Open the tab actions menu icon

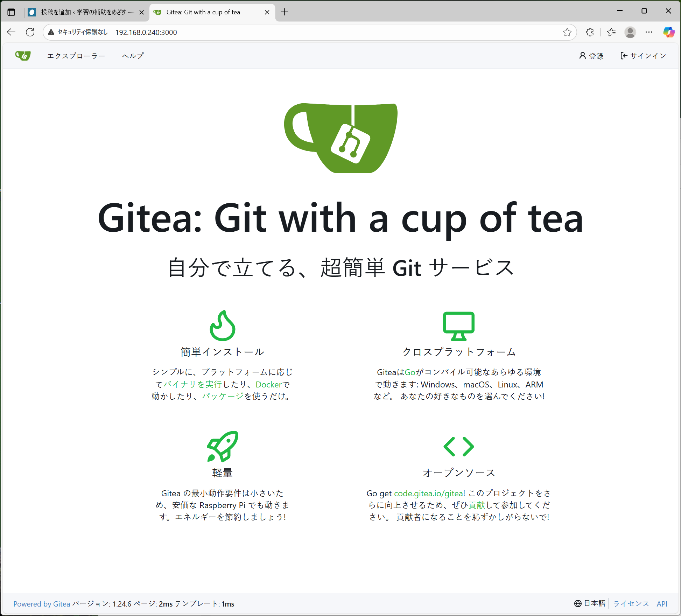(11, 12)
